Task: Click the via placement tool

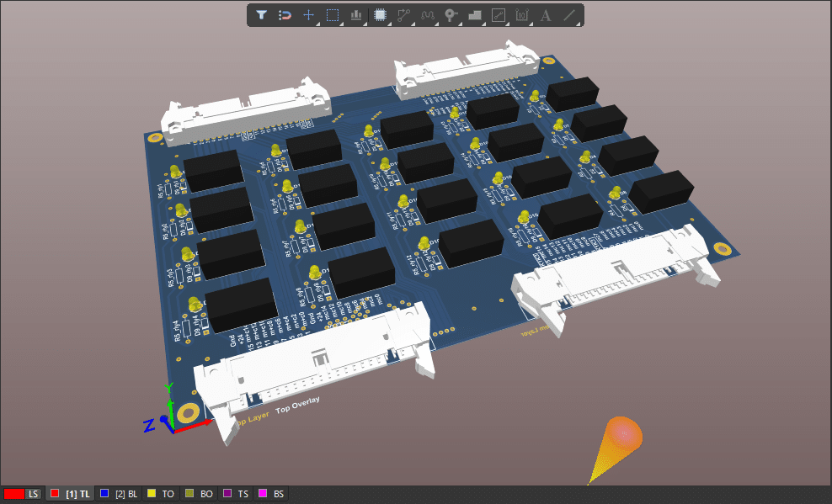Action: [x=453, y=15]
